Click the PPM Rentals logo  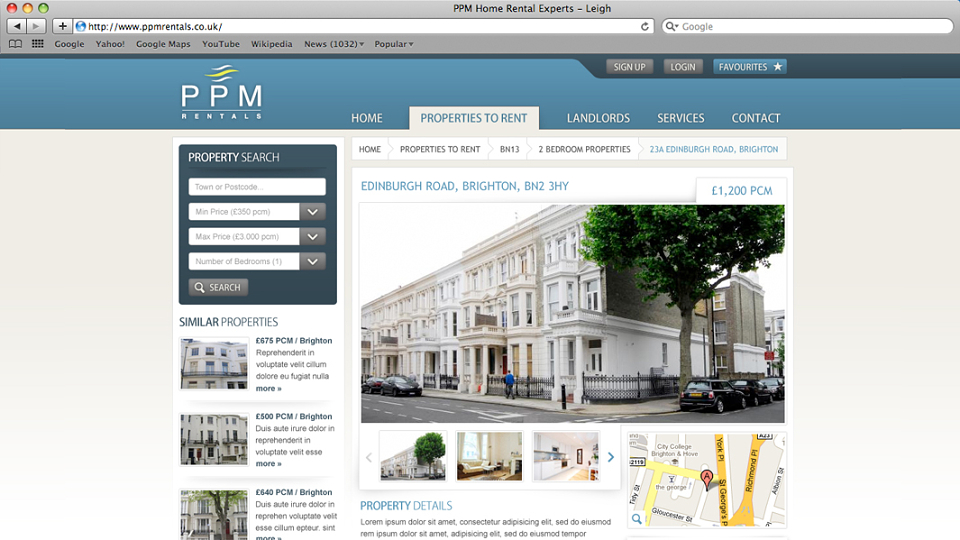[222, 92]
